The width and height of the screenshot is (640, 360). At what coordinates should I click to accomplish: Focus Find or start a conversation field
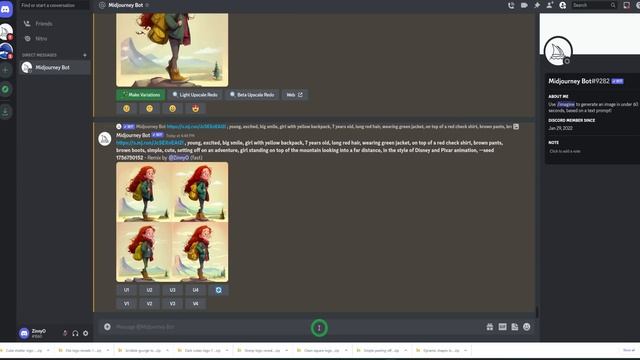point(54,5)
